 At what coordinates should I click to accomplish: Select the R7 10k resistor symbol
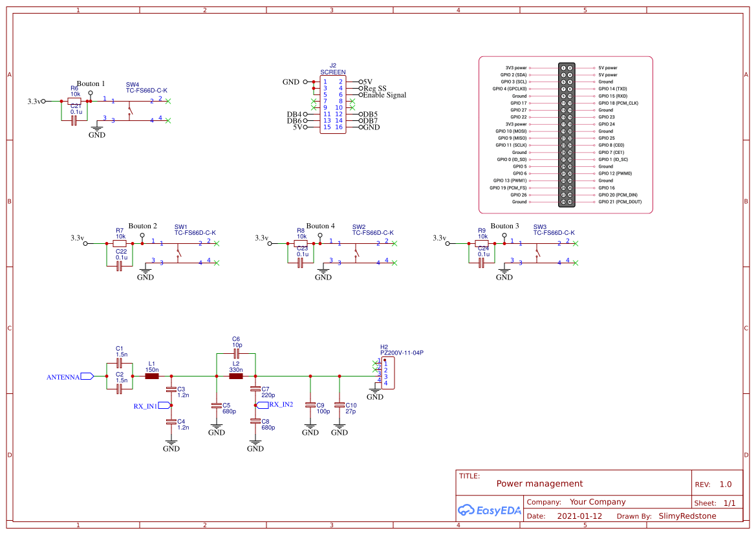pos(119,243)
